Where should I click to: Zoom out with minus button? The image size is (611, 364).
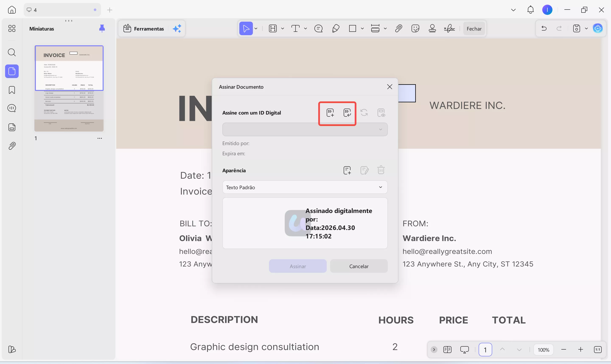tap(563, 350)
